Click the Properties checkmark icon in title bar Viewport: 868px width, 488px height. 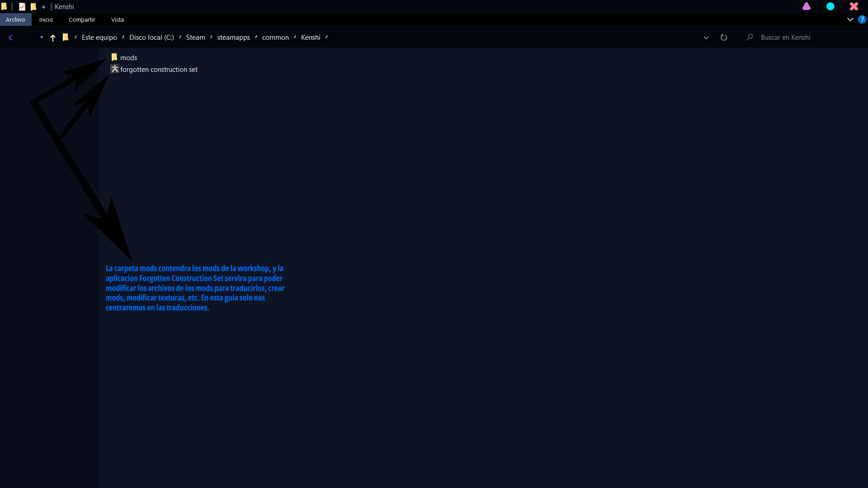coord(22,7)
